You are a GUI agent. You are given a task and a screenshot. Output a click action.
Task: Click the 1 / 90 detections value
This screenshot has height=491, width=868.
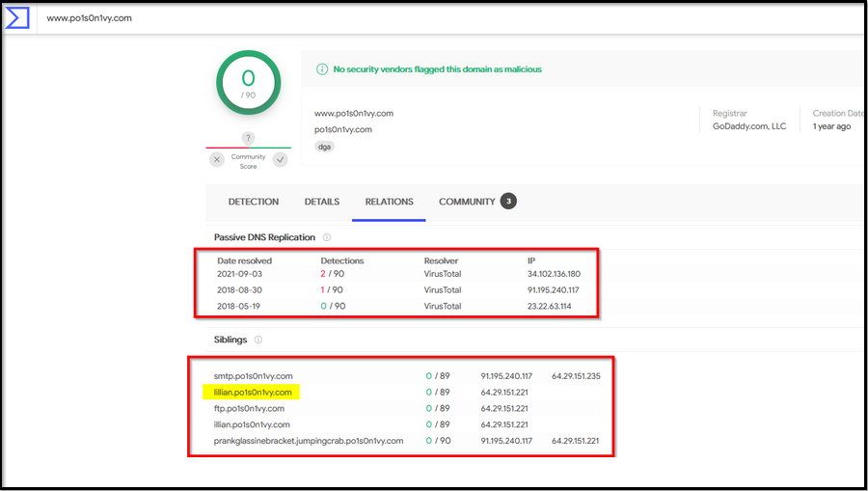coord(332,290)
